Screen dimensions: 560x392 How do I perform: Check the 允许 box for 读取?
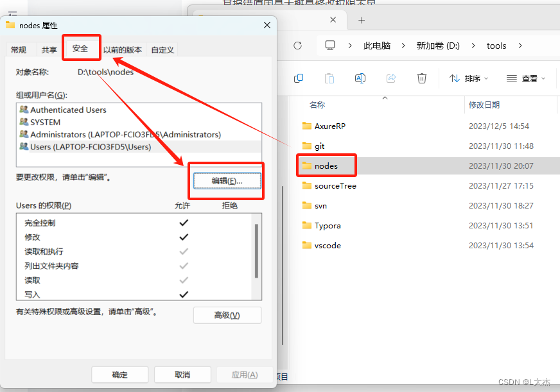click(x=184, y=280)
